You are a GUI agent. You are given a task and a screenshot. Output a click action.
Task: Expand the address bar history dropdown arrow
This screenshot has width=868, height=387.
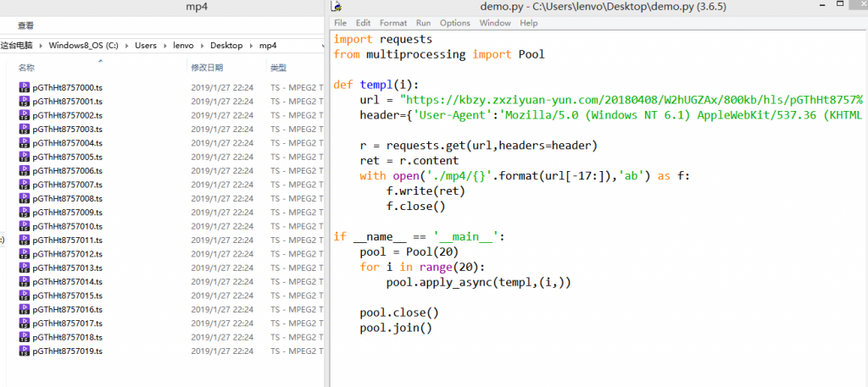(323, 46)
